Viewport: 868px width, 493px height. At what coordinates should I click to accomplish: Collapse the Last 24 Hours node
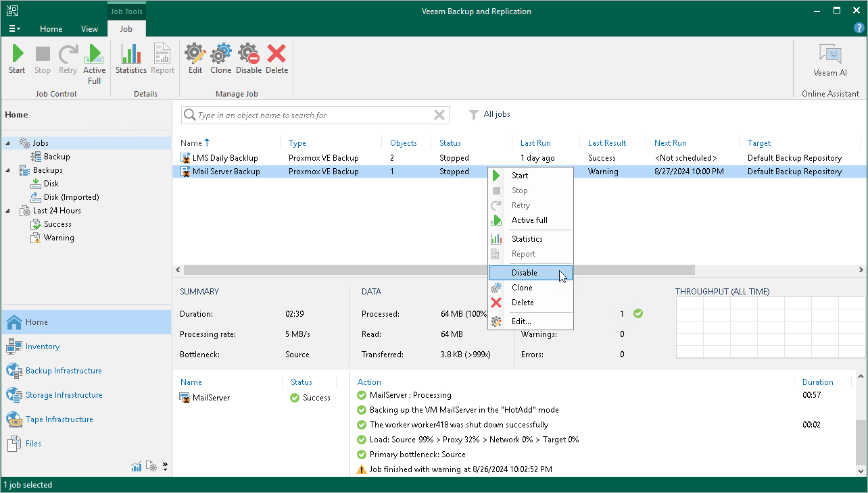8,211
